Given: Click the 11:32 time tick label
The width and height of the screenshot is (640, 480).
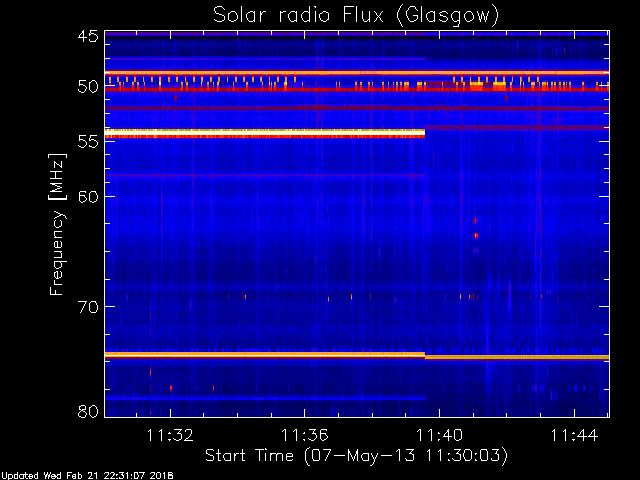Looking at the screenshot, I should pyautogui.click(x=170, y=435).
